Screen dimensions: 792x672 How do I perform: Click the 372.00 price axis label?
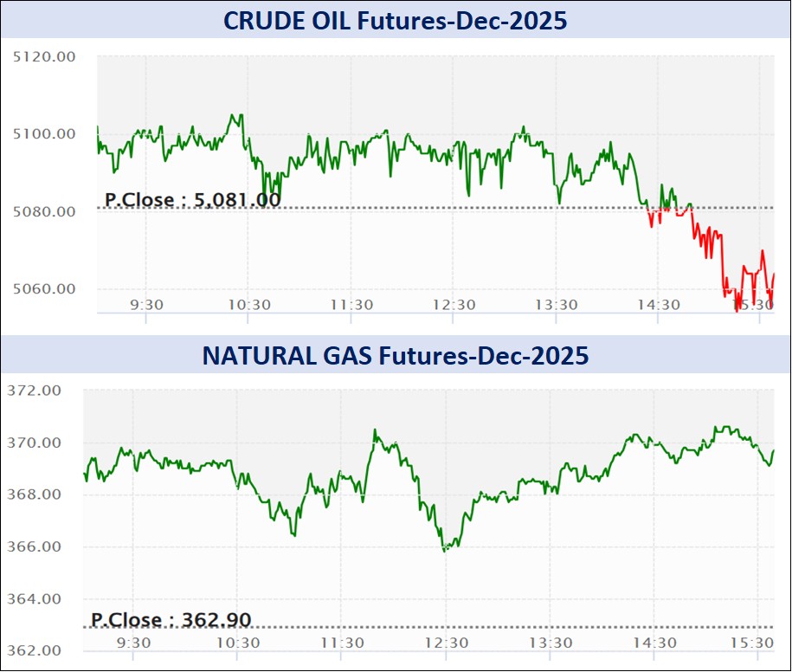pyautogui.click(x=35, y=391)
